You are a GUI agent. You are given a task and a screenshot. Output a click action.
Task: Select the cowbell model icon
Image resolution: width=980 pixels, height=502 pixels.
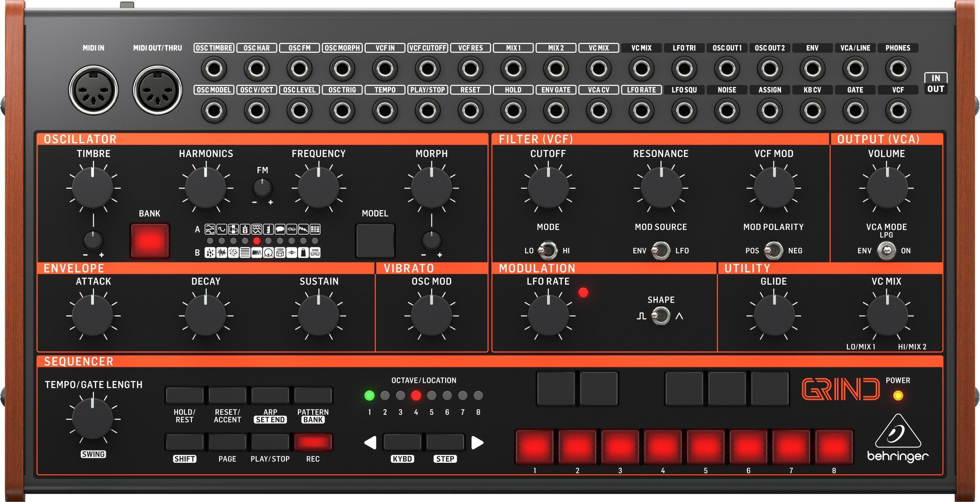[303, 253]
